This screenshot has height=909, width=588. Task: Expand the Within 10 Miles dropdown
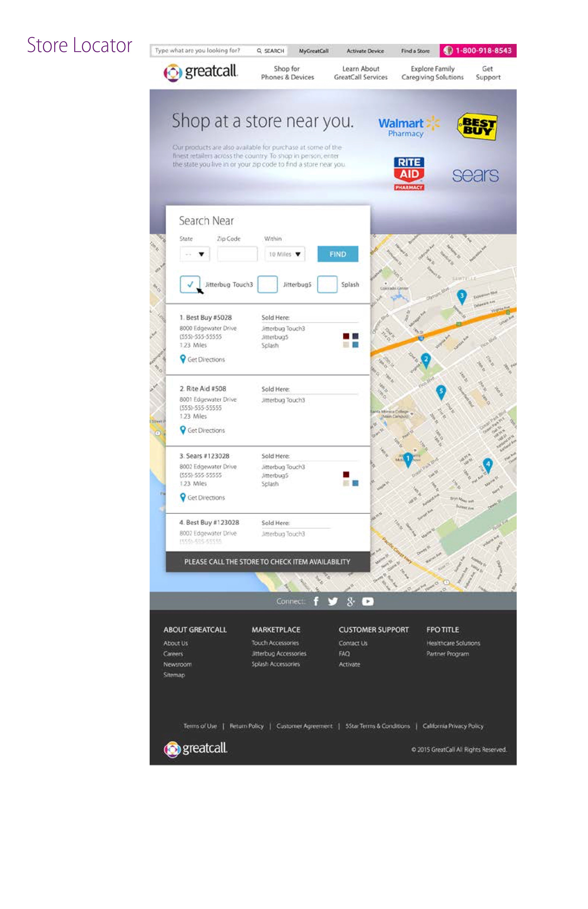pyautogui.click(x=285, y=254)
